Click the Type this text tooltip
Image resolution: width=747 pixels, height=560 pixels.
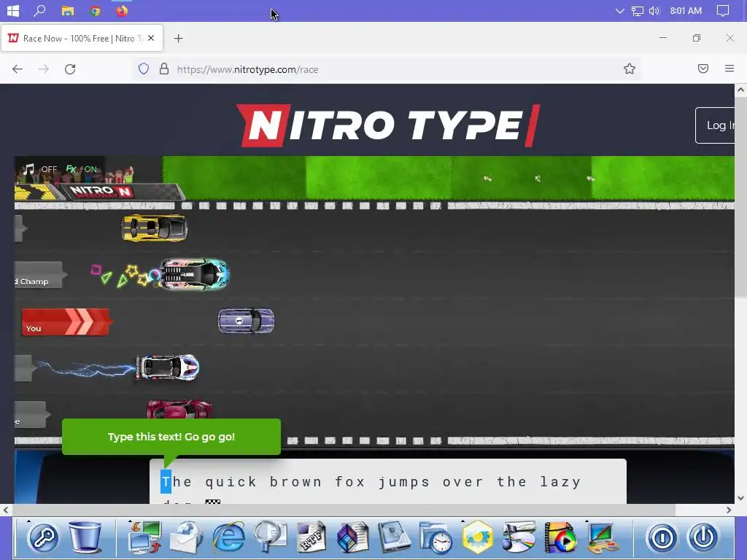click(x=171, y=437)
